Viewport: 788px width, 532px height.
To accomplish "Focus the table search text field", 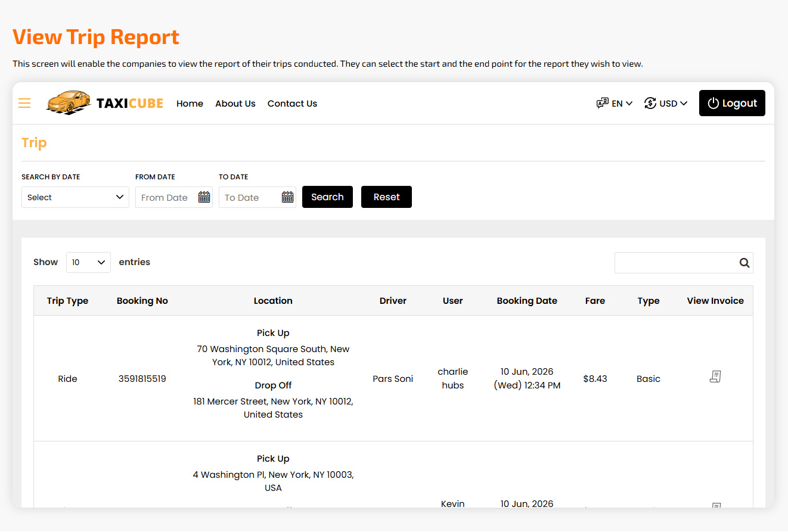I will coord(676,263).
